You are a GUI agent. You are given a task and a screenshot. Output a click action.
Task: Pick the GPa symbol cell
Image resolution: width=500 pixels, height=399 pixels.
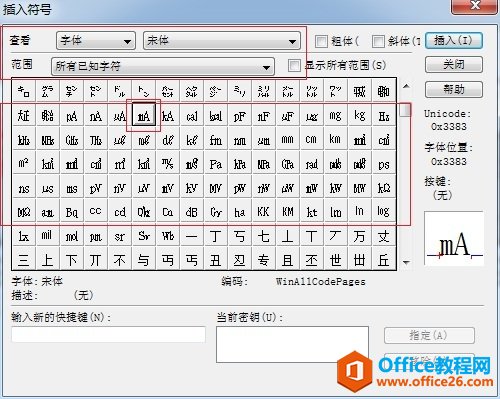[288, 163]
